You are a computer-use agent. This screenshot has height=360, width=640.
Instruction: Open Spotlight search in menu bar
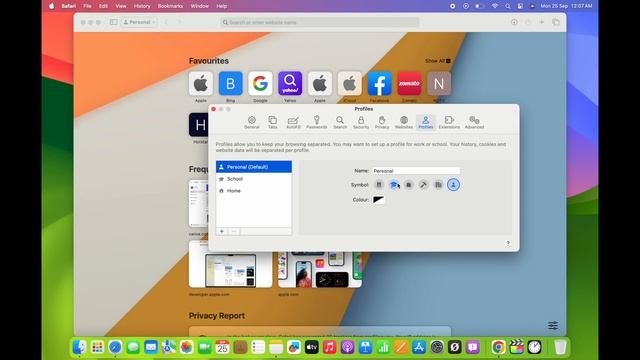507,6
